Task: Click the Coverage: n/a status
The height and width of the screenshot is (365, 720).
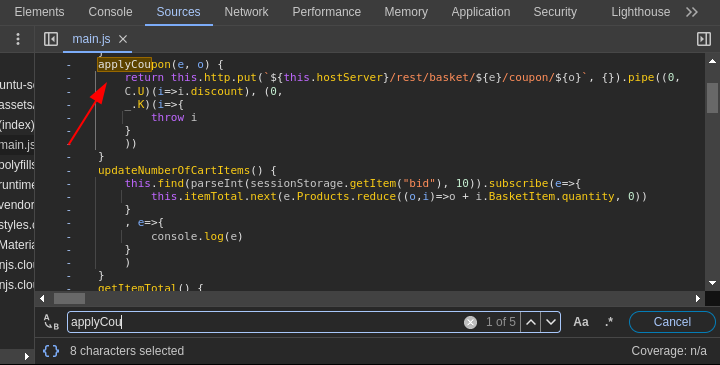Action: (x=669, y=351)
